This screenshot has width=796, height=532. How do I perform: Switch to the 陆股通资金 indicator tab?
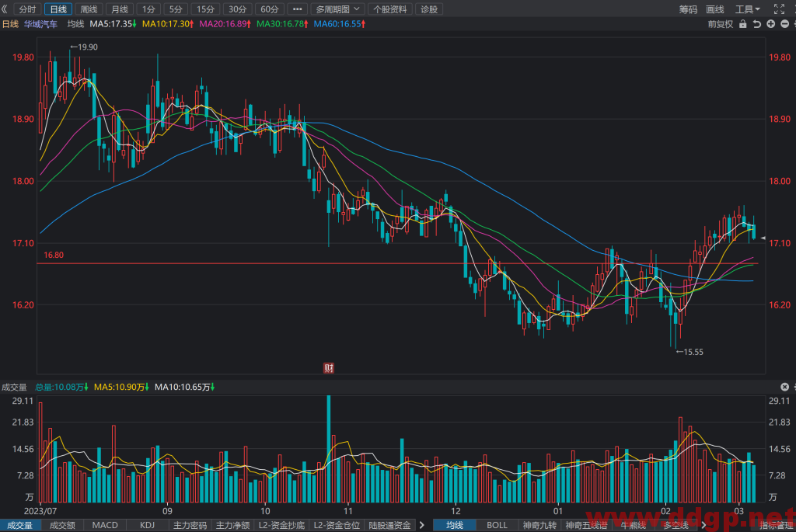point(390,526)
